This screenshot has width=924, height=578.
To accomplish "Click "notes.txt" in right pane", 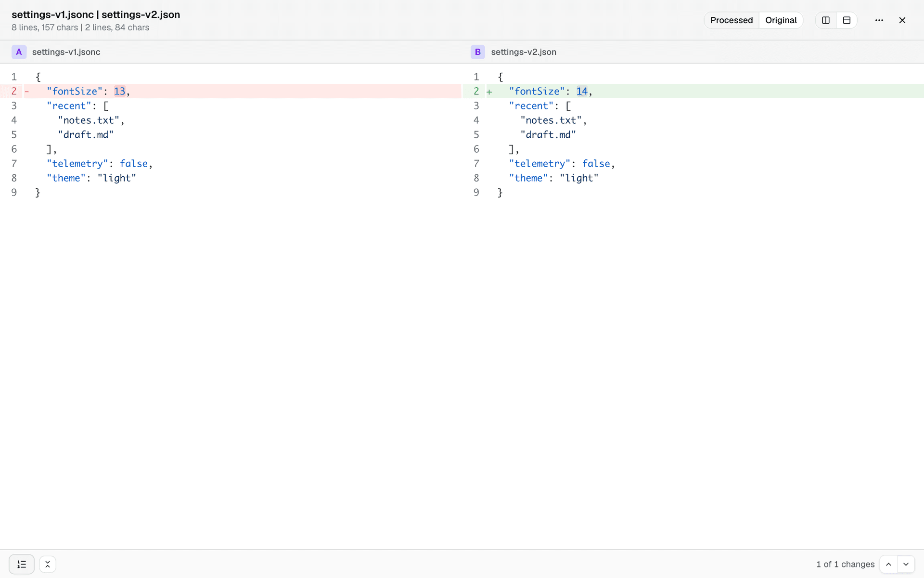I will click(x=551, y=120).
